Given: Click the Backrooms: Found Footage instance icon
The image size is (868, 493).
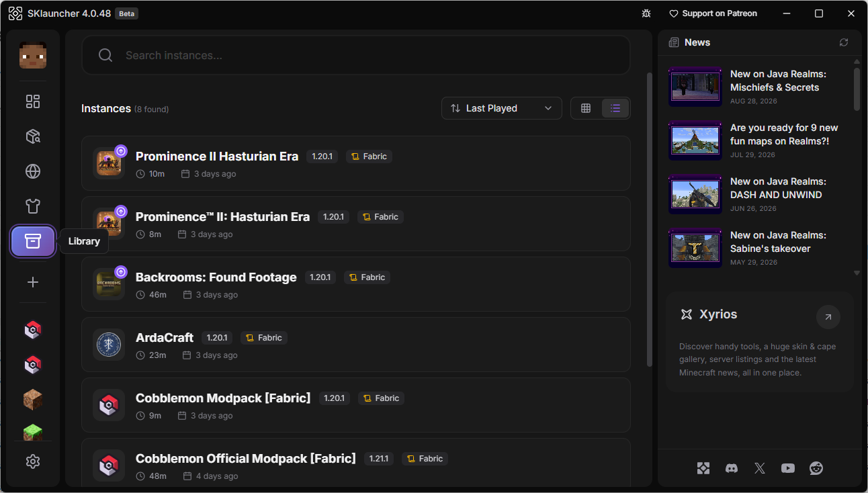Looking at the screenshot, I should [109, 284].
